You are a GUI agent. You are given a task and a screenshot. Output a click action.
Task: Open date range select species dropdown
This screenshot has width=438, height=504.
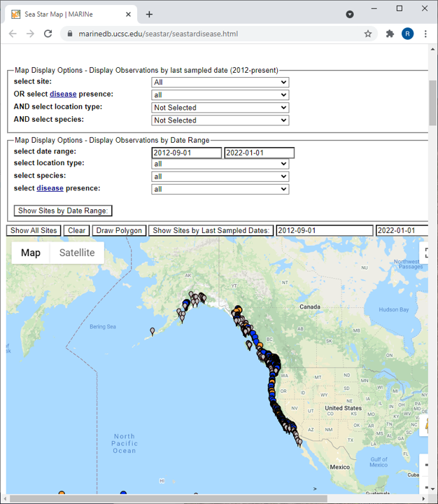tap(220, 176)
